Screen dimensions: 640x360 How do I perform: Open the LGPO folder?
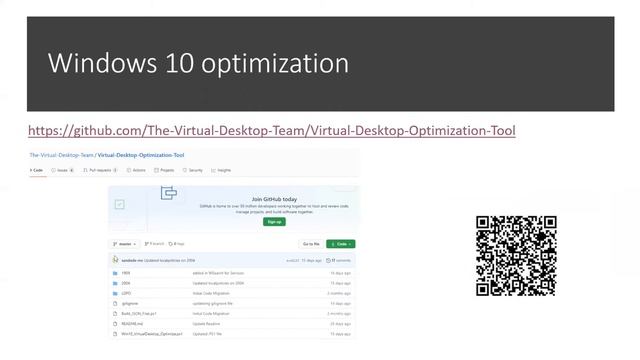126,293
